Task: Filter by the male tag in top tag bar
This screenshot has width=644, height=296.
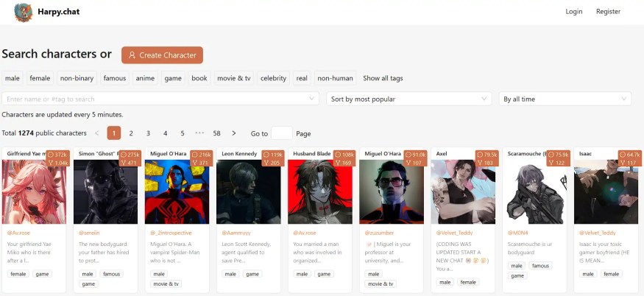Action: [x=13, y=78]
